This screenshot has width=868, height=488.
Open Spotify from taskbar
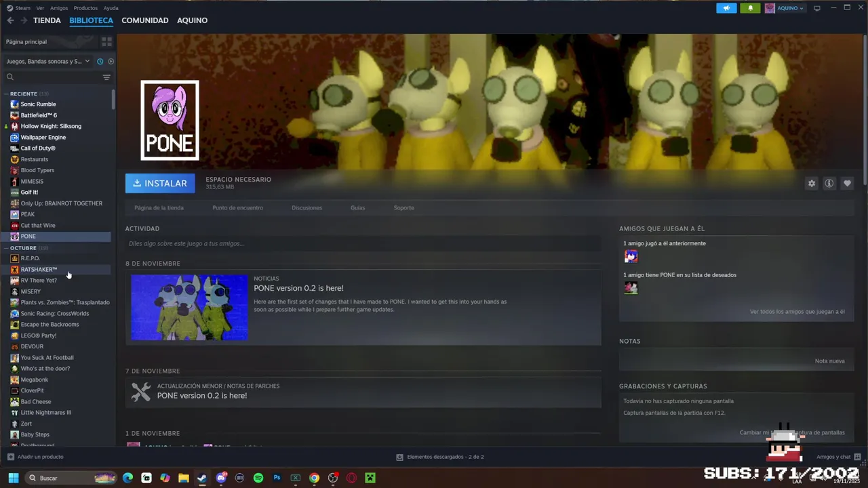[x=258, y=478]
